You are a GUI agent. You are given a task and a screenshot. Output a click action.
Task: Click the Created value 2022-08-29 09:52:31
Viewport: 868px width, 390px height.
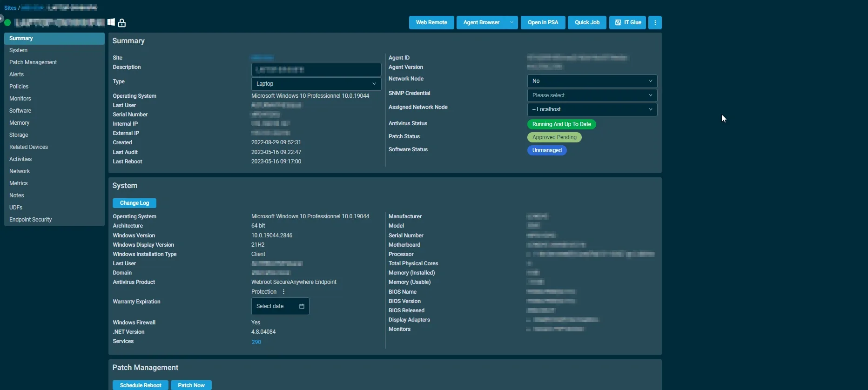[276, 142]
